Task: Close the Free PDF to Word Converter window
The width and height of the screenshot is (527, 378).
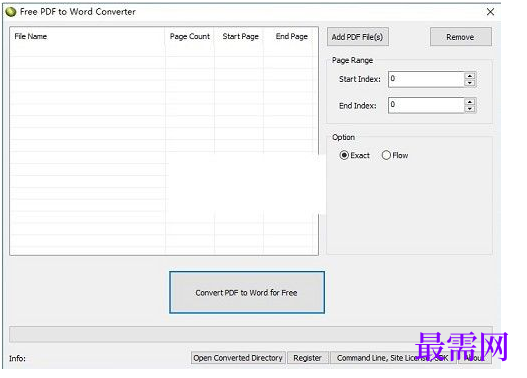Action: [x=490, y=12]
